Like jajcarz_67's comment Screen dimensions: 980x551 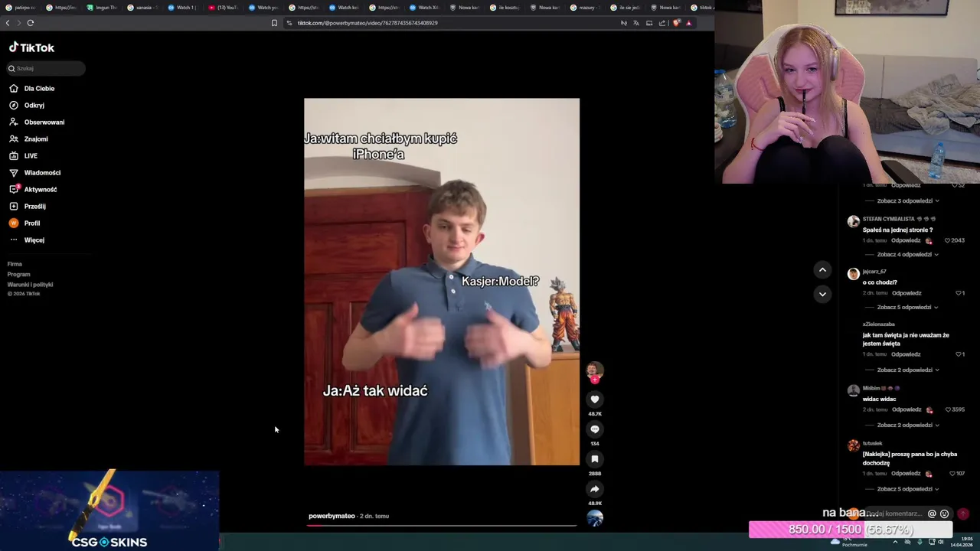[958, 293]
